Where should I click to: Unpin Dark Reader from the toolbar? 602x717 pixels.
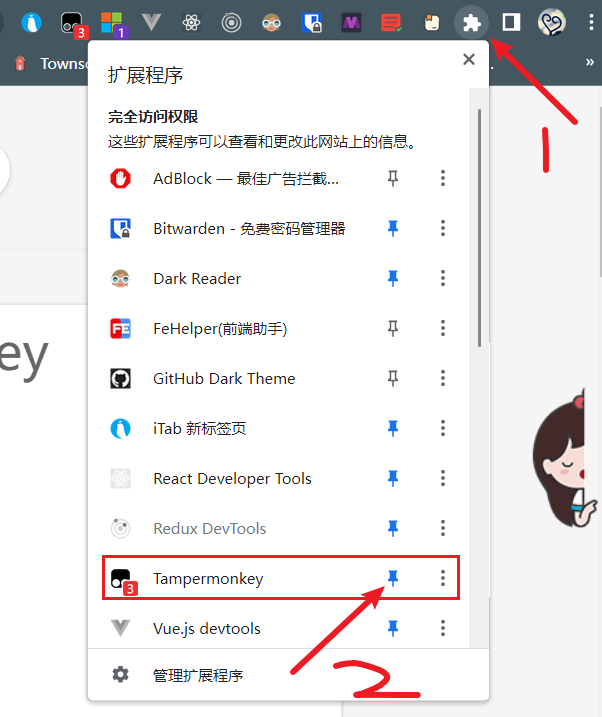coord(393,278)
